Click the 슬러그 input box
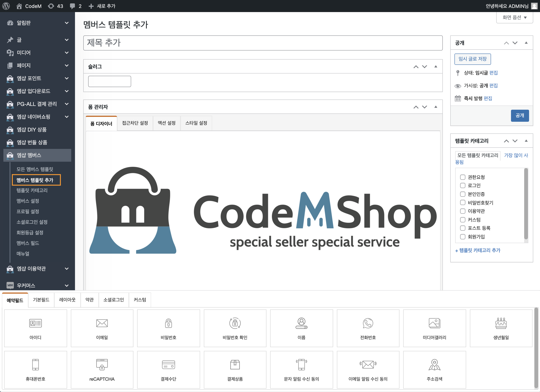Screen dimensions: 540x392 pos(109,81)
